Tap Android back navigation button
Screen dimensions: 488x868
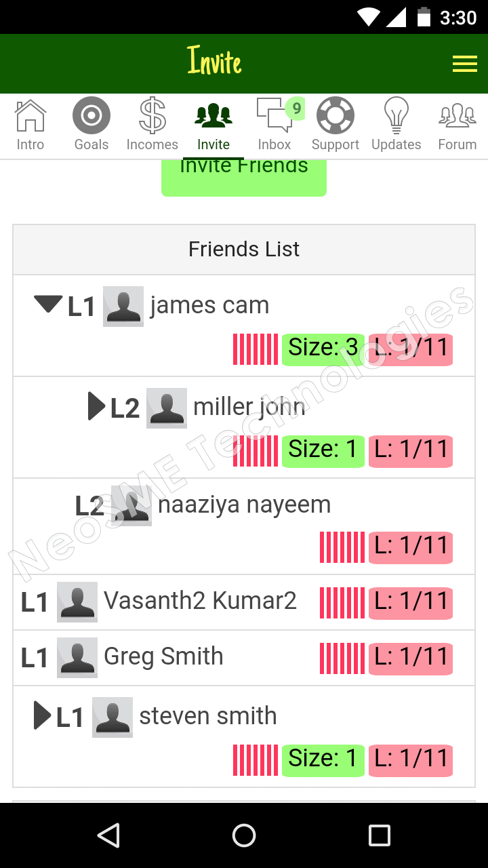pyautogui.click(x=108, y=835)
